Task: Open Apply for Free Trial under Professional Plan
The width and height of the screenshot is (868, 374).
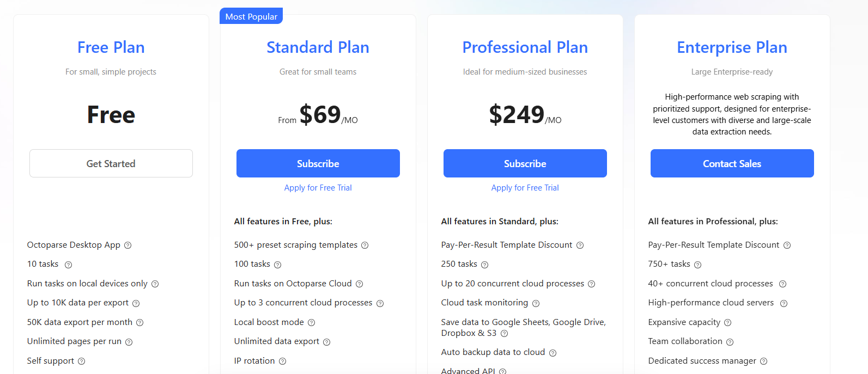Action: [x=525, y=188]
